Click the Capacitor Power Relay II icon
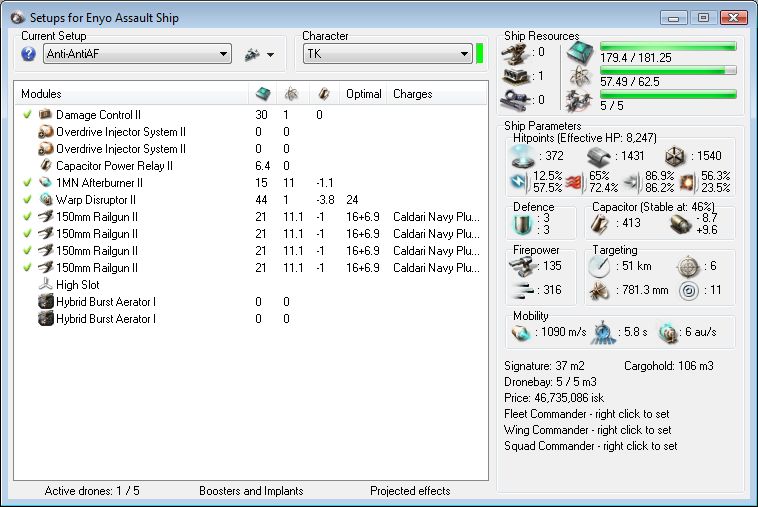This screenshot has width=758, height=507. click(x=45, y=166)
